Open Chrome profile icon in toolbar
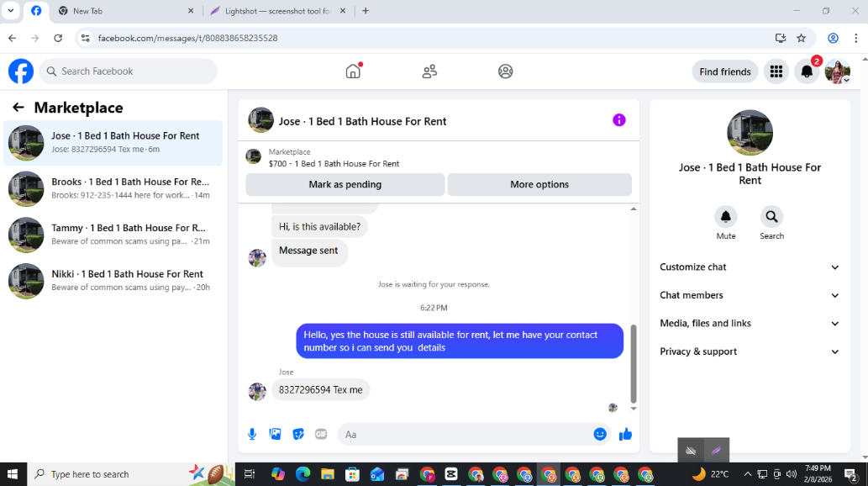Image resolution: width=868 pixels, height=486 pixels. pyautogui.click(x=833, y=38)
